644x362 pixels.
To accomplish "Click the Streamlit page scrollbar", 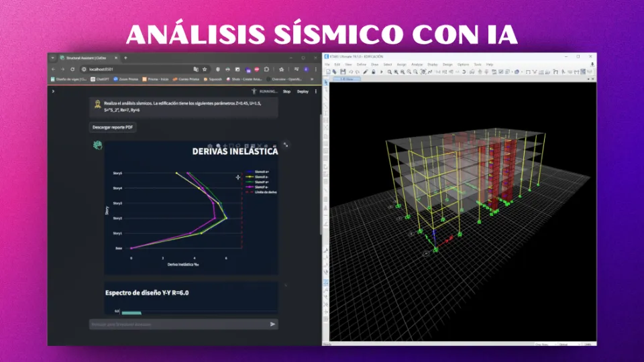I will [321, 174].
